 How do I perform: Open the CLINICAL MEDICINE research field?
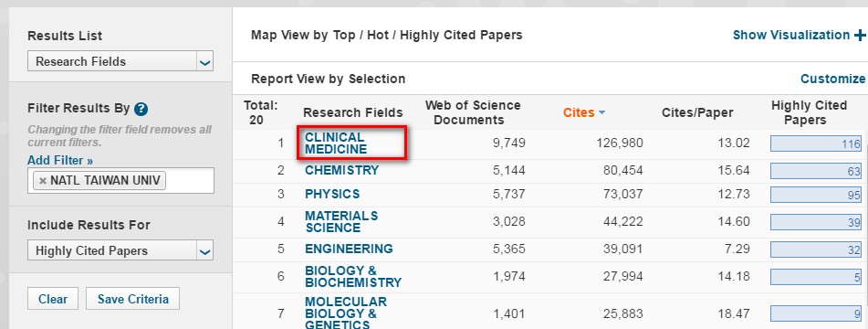point(336,143)
